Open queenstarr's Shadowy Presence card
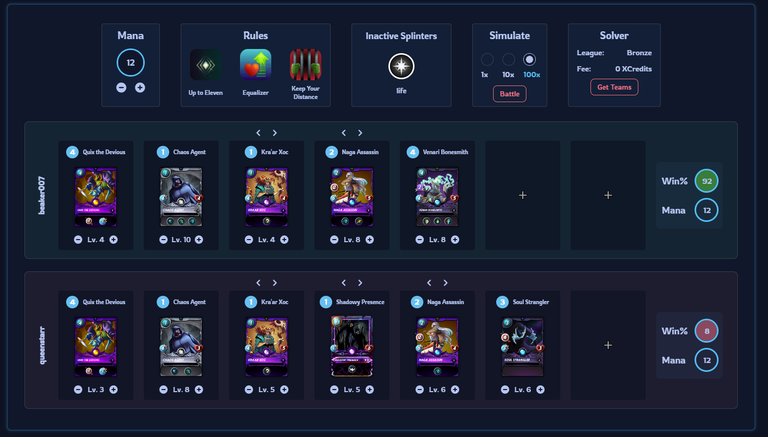 click(x=352, y=347)
